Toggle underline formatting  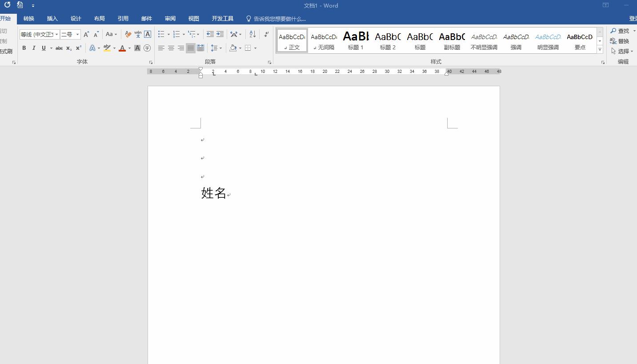pos(43,48)
